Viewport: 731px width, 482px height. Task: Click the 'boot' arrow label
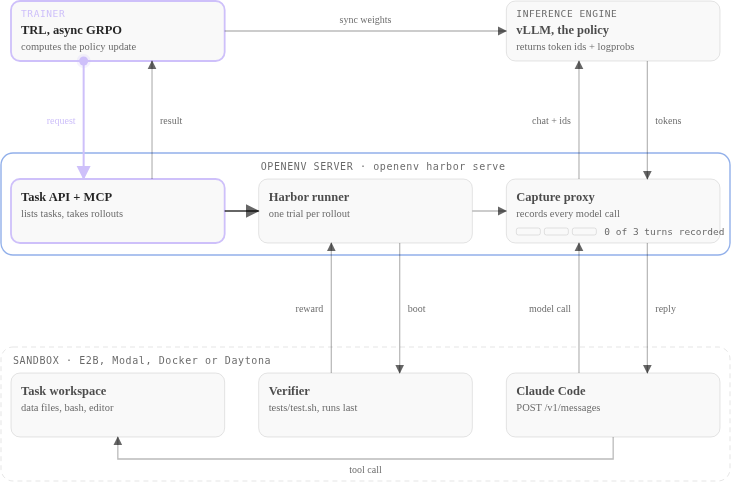[416, 309]
